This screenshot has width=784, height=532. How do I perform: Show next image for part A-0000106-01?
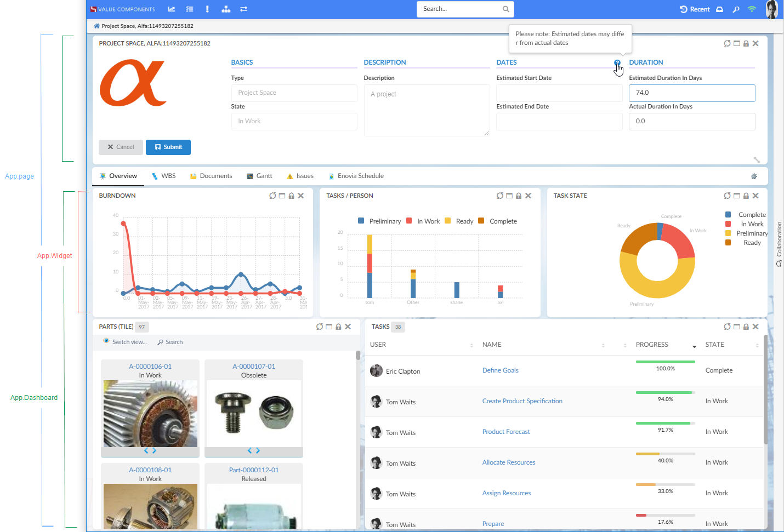(155, 450)
